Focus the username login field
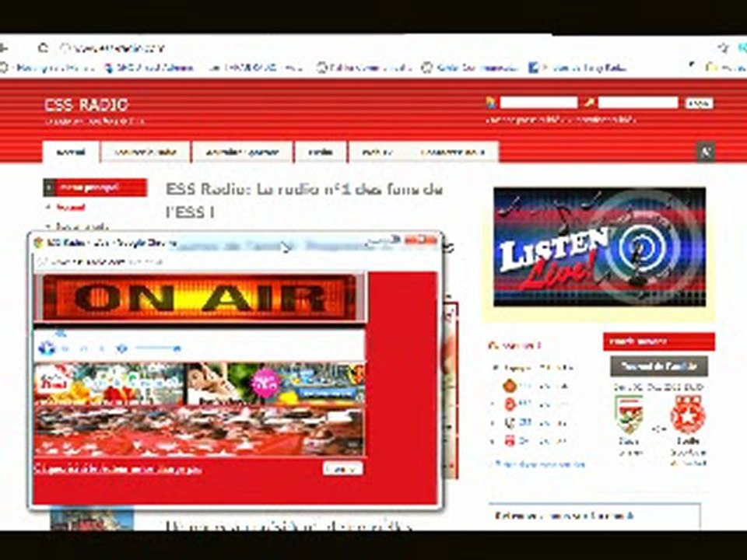 pyautogui.click(x=538, y=103)
